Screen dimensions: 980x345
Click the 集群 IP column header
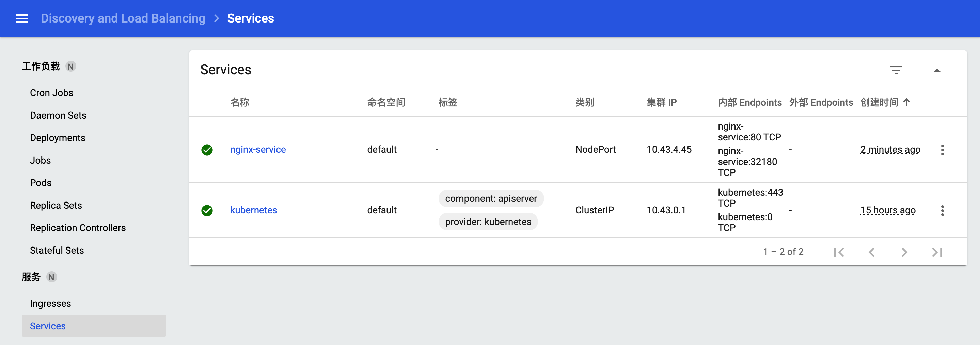[662, 102]
